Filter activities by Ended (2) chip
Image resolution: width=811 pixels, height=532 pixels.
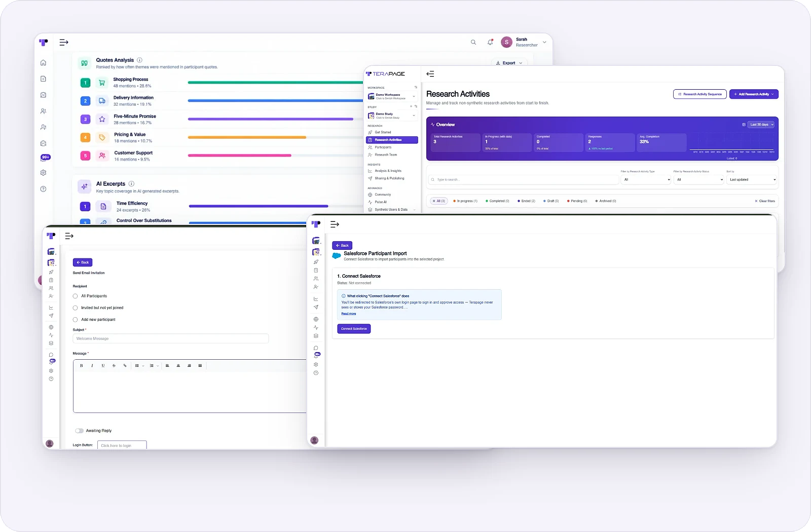coord(526,201)
